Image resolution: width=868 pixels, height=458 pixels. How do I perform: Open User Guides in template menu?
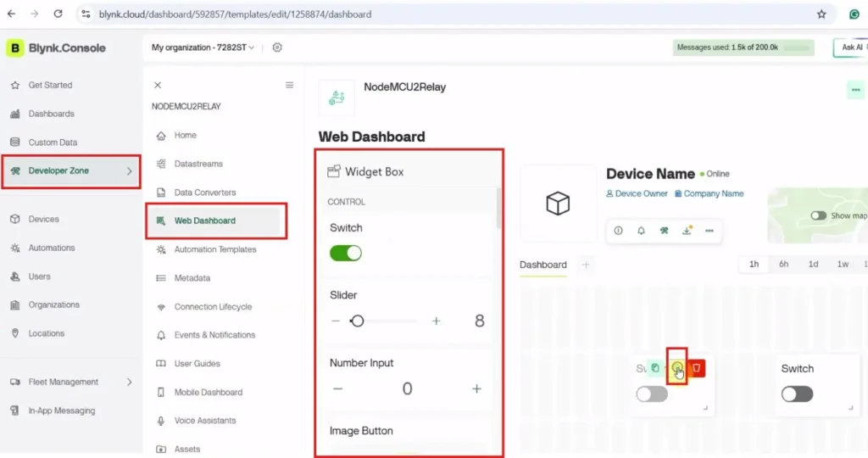tap(197, 364)
